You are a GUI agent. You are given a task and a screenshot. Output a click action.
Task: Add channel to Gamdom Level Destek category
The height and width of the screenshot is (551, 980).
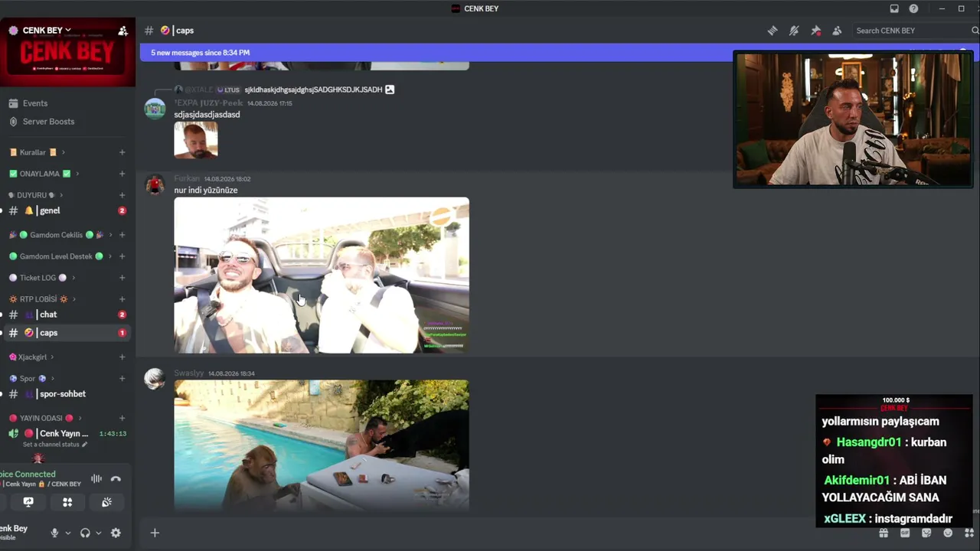pyautogui.click(x=122, y=256)
